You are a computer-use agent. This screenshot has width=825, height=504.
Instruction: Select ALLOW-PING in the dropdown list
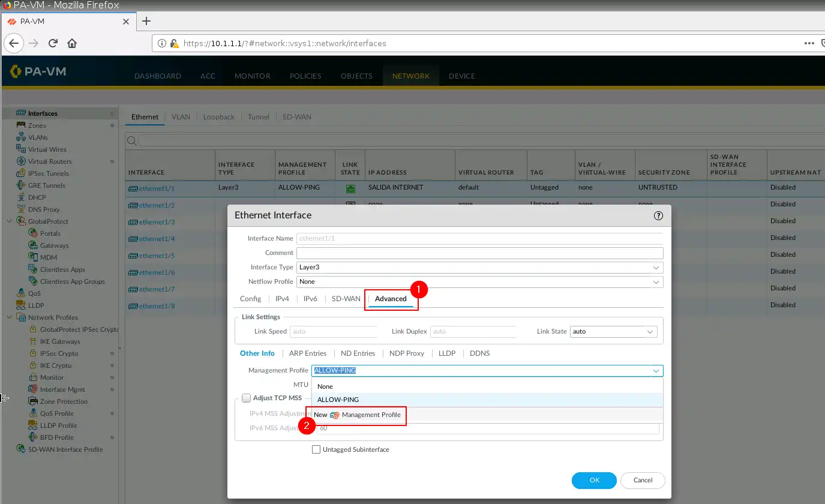click(487, 400)
